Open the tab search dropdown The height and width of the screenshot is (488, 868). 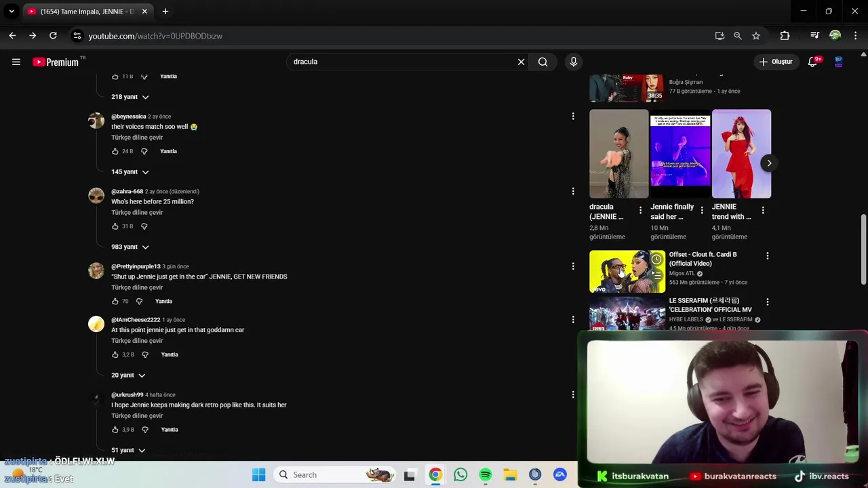(x=12, y=12)
